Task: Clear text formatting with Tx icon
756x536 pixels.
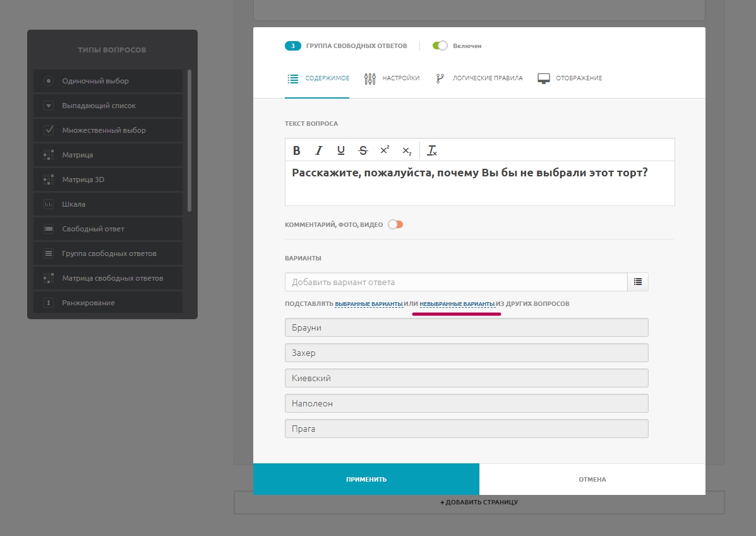Action: coord(432,150)
